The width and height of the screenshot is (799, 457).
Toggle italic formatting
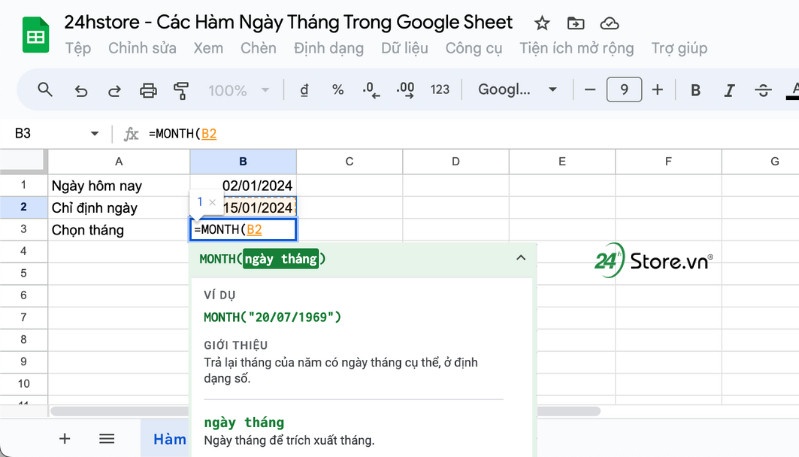(729, 91)
